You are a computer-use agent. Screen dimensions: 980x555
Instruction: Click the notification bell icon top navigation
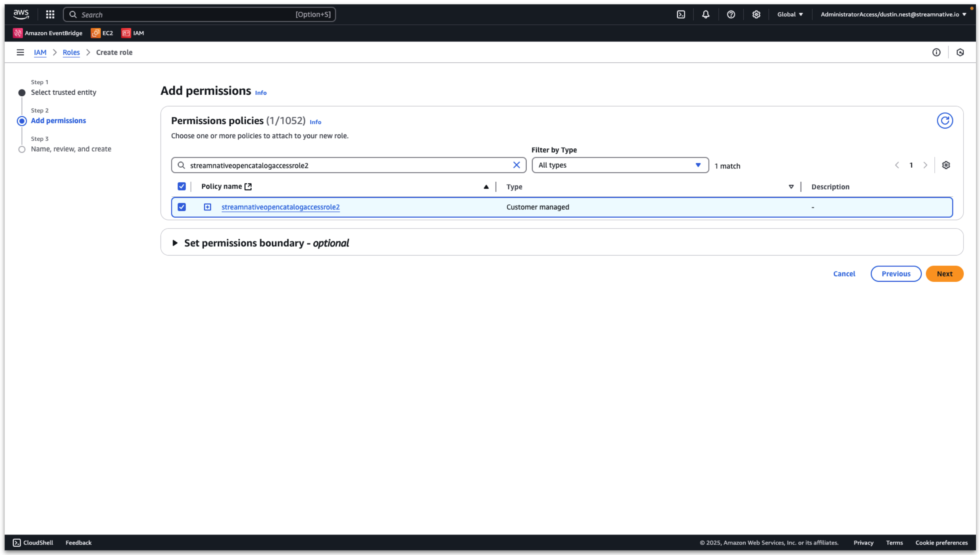705,14
